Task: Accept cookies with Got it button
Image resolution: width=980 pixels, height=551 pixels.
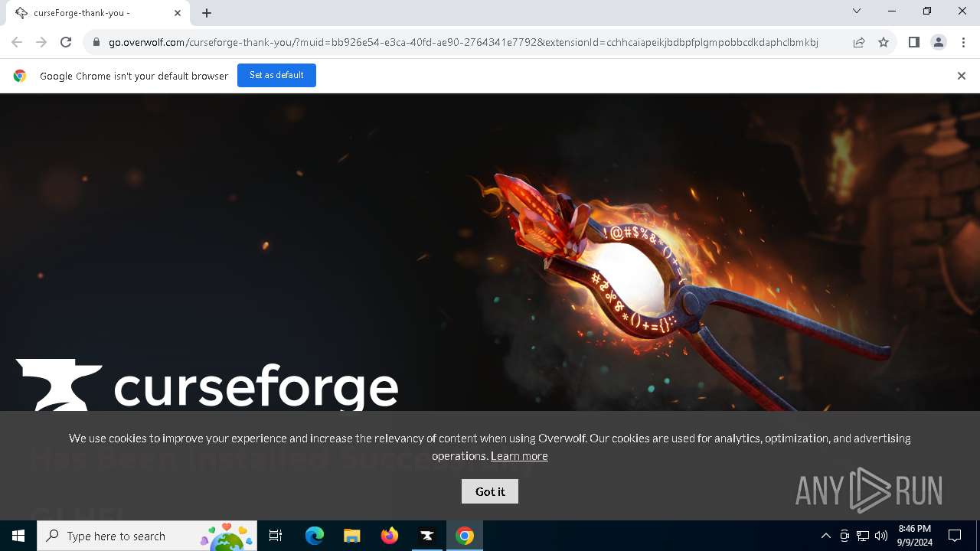Action: [x=490, y=491]
